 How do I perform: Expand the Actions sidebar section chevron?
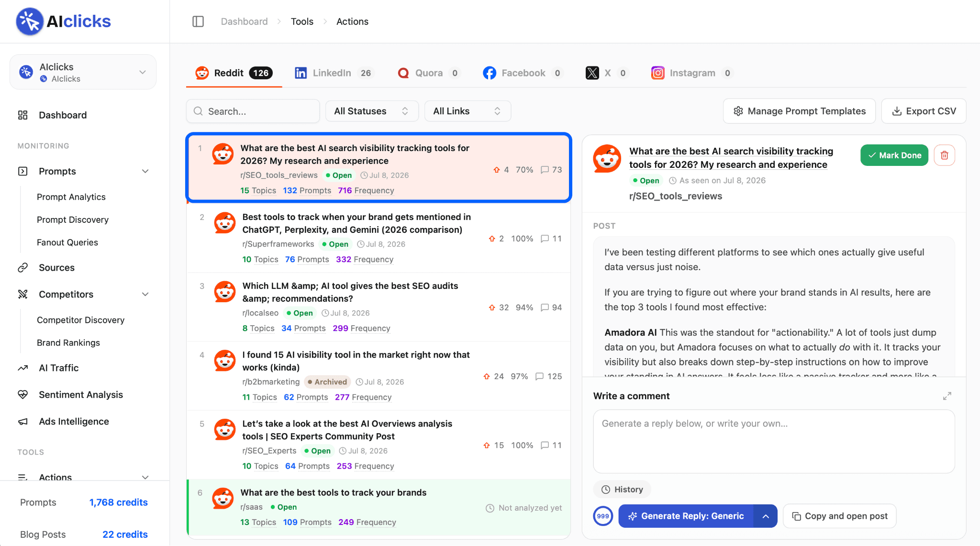pyautogui.click(x=145, y=477)
